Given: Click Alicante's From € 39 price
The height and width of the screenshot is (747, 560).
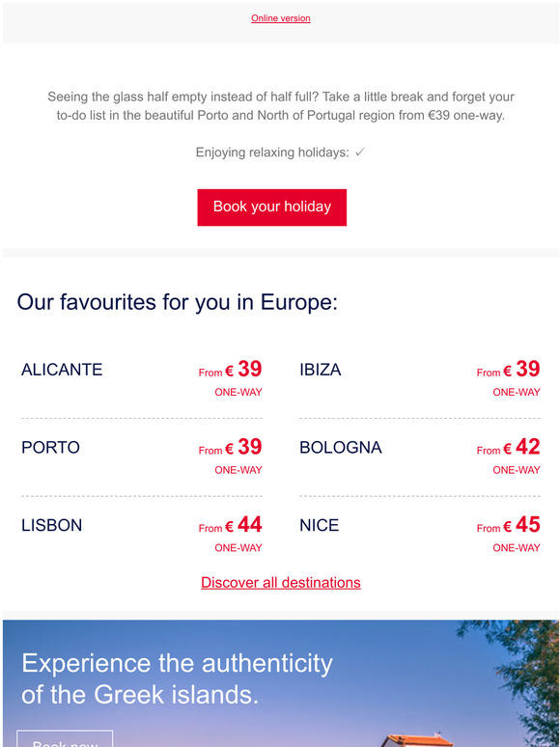Looking at the screenshot, I should tap(230, 370).
